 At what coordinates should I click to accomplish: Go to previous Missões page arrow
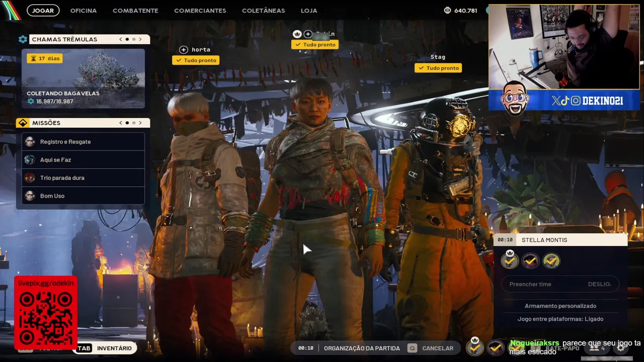pyautogui.click(x=120, y=123)
